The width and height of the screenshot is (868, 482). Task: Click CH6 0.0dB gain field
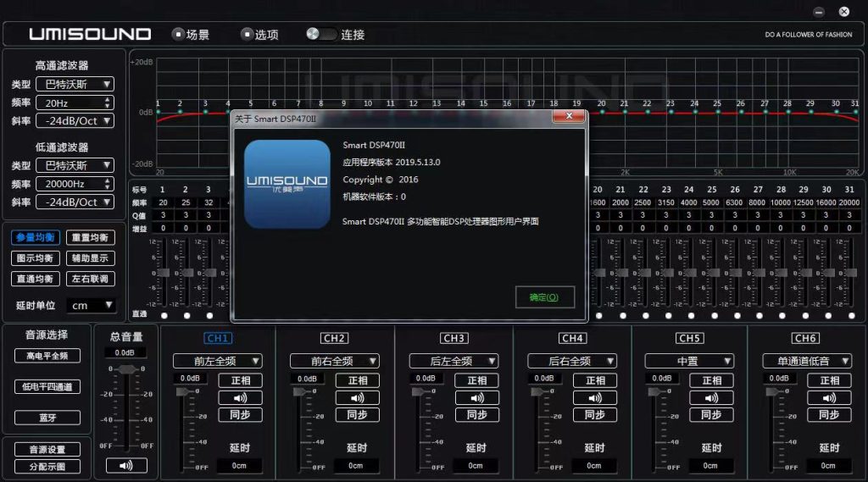point(779,379)
